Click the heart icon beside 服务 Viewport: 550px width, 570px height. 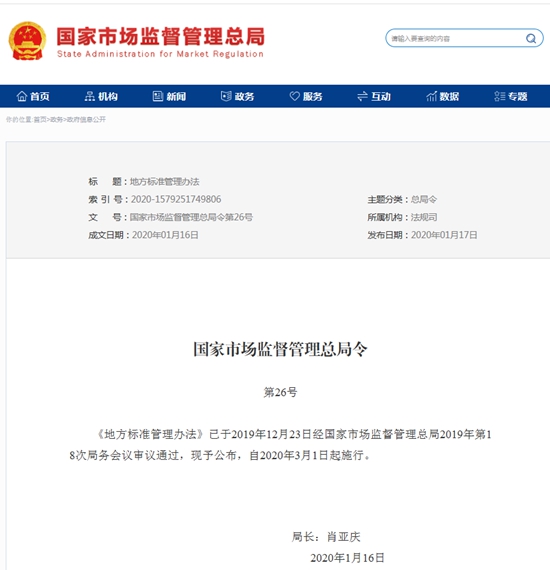294,96
